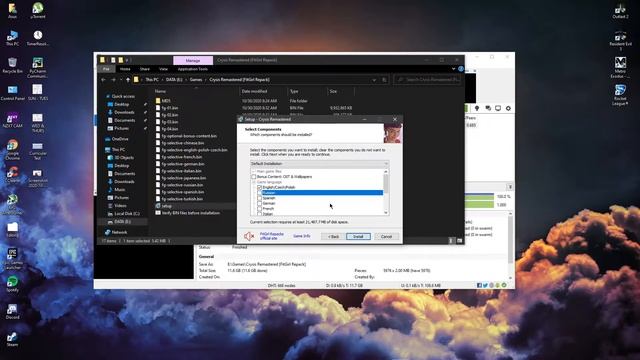The height and width of the screenshot is (360, 640).
Task: Launch NZXT CAM from the desktop
Action: click(x=12, y=120)
